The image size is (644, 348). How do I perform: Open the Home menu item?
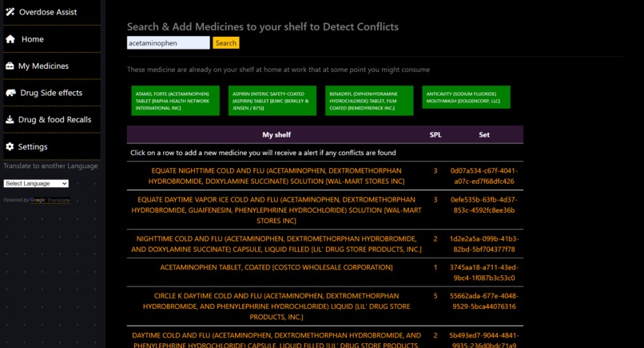point(52,39)
